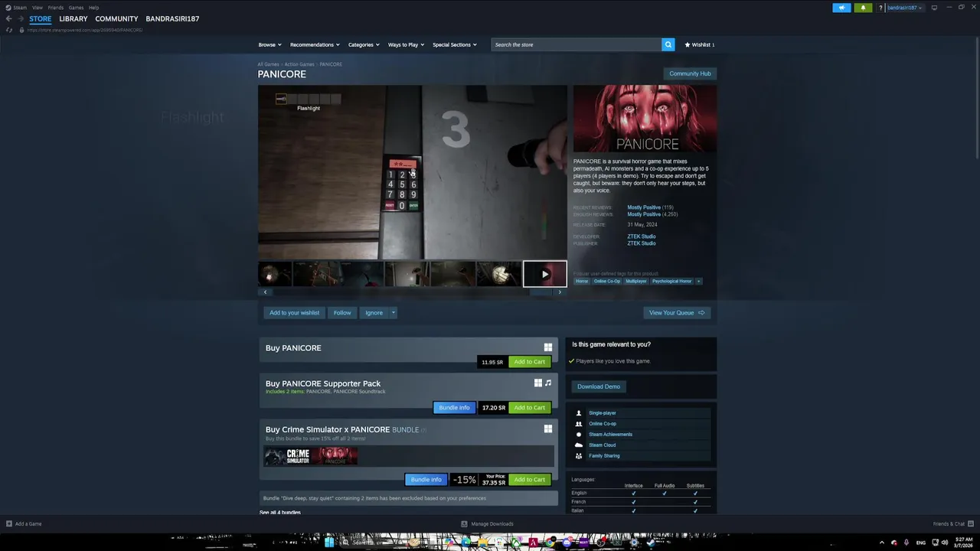Open the bandrasiri187 account dropdown

click(905, 8)
